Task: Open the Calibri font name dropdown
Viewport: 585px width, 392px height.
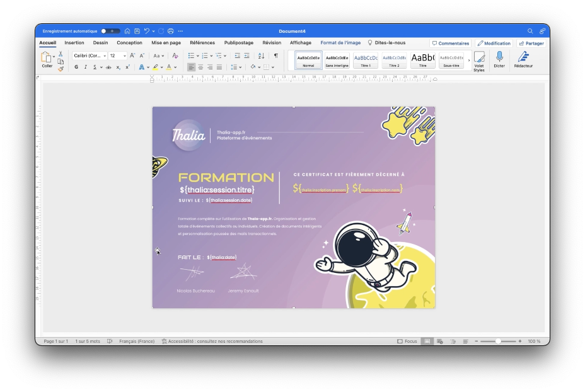Action: click(x=90, y=55)
